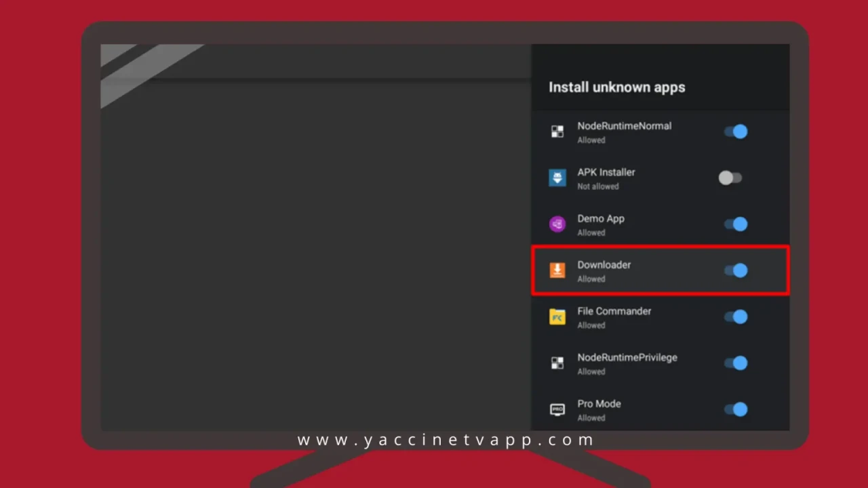Enable the APK Installer toggle
This screenshot has height=488, width=868.
[730, 178]
